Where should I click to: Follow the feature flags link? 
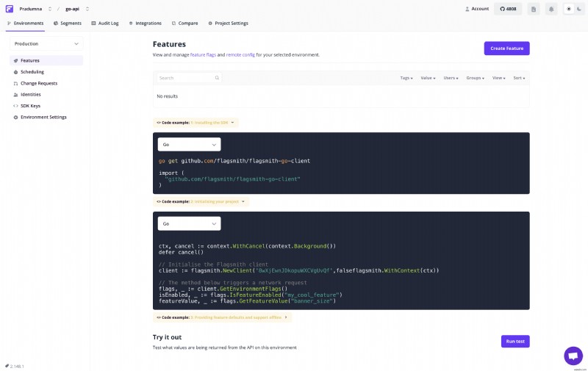point(203,54)
